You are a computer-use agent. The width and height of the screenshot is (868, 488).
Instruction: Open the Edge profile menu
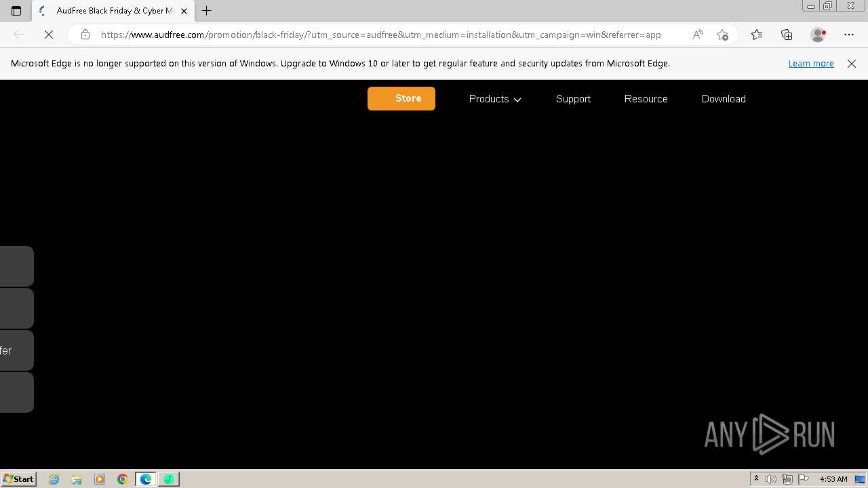(818, 35)
